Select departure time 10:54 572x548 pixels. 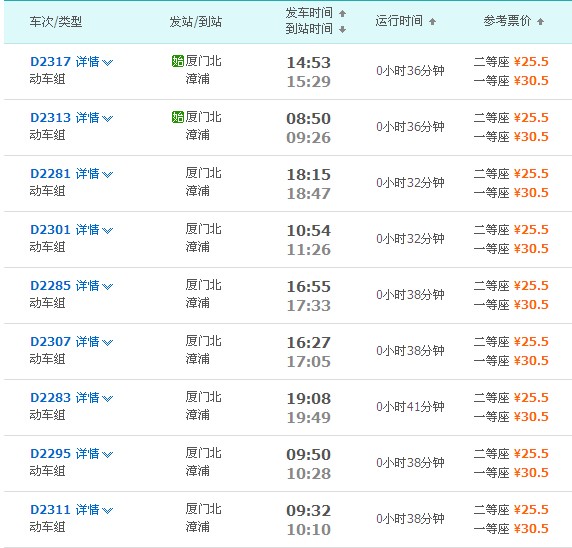coord(309,231)
